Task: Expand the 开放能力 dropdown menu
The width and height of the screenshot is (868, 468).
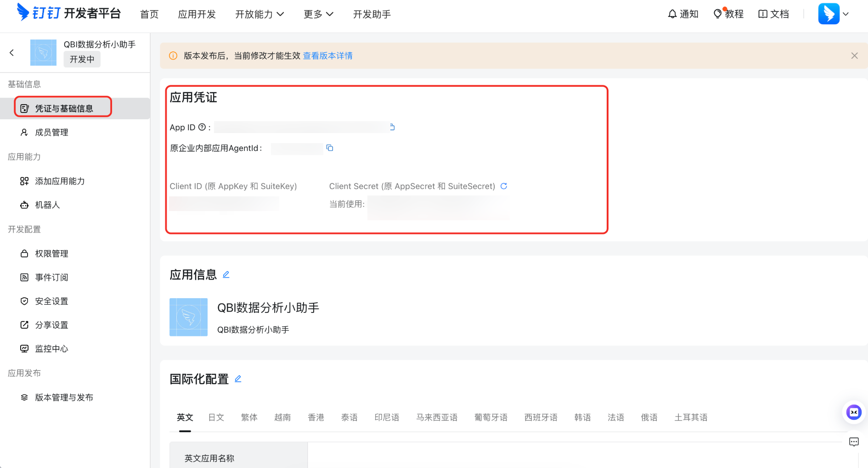Action: pos(259,14)
